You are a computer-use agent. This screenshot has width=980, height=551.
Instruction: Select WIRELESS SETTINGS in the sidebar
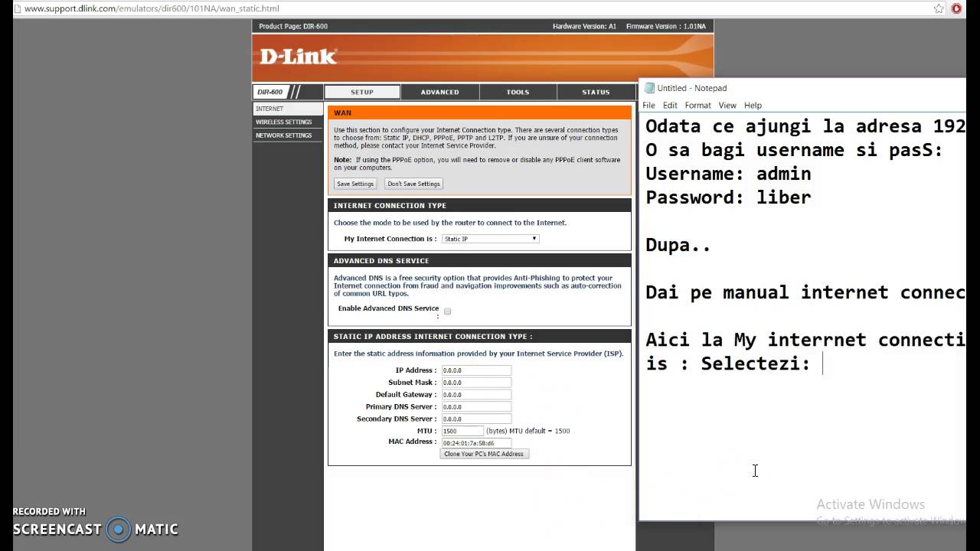click(287, 122)
